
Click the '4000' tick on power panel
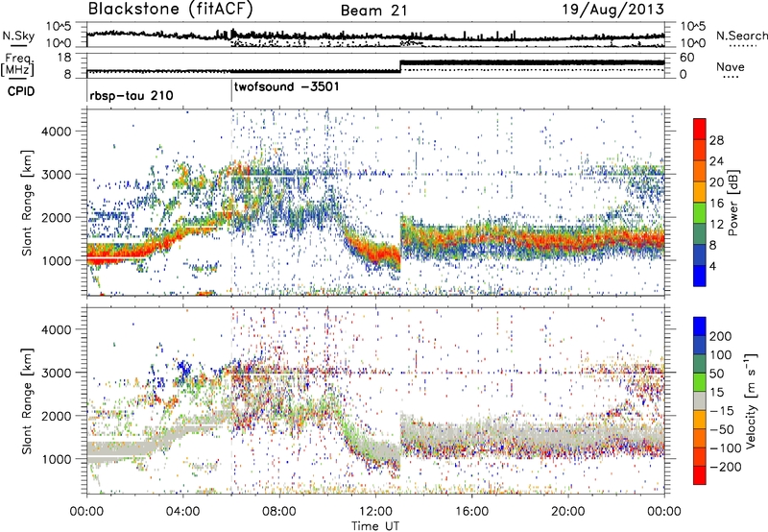point(56,132)
